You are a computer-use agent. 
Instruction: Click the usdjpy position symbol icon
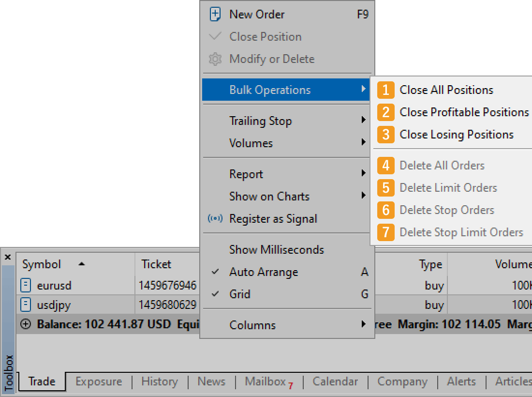[25, 305]
